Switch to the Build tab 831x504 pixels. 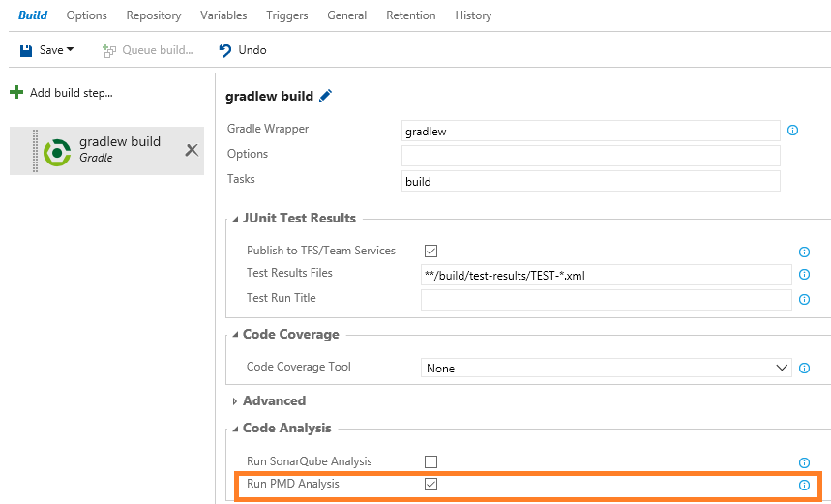tap(33, 15)
